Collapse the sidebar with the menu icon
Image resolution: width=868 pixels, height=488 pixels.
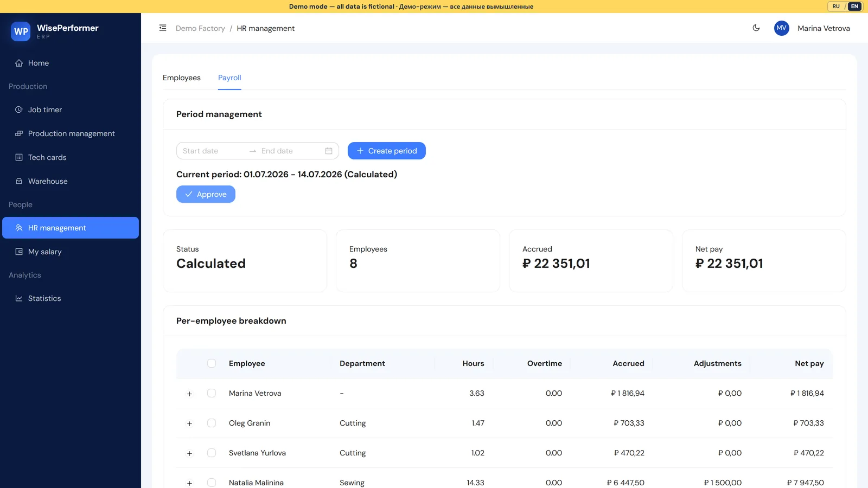[x=163, y=28]
